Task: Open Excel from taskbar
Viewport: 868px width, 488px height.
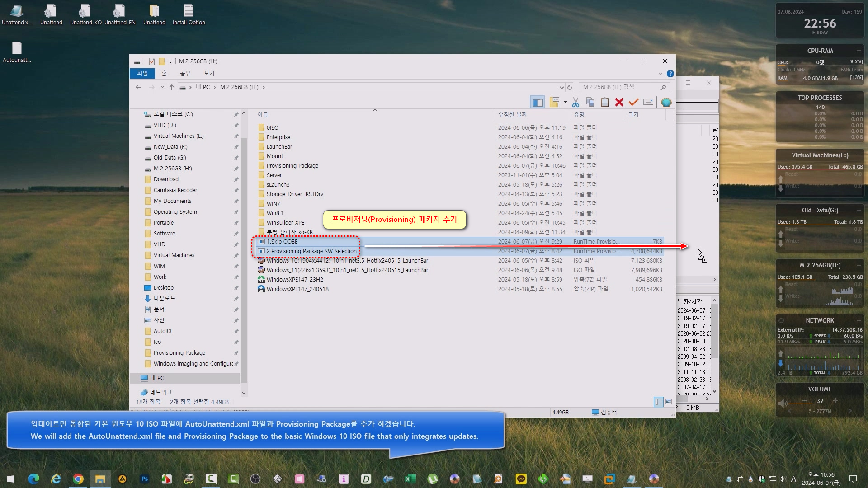Action: tap(410, 479)
